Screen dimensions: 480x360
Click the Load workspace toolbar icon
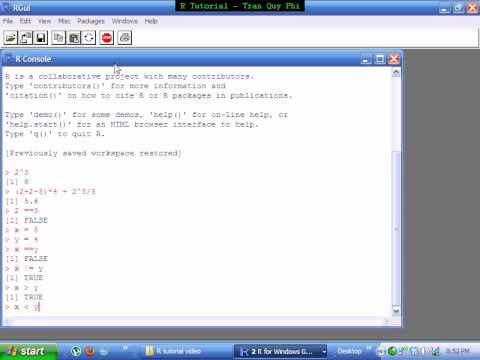point(25,38)
